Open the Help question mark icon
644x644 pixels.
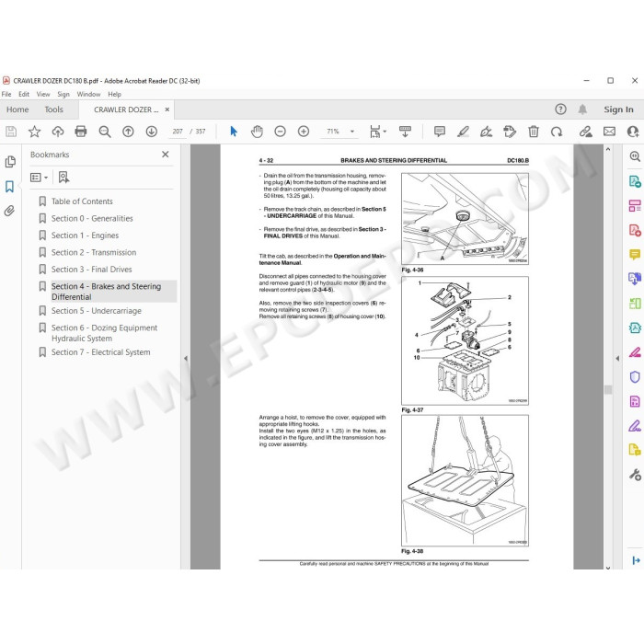coord(560,109)
